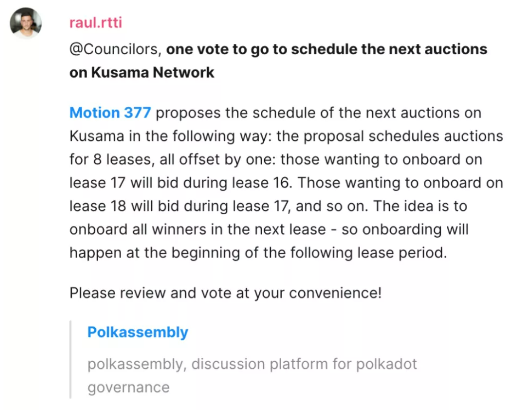This screenshot has width=532, height=410.
Task: Select the @Councilors mention
Action: coord(114,49)
